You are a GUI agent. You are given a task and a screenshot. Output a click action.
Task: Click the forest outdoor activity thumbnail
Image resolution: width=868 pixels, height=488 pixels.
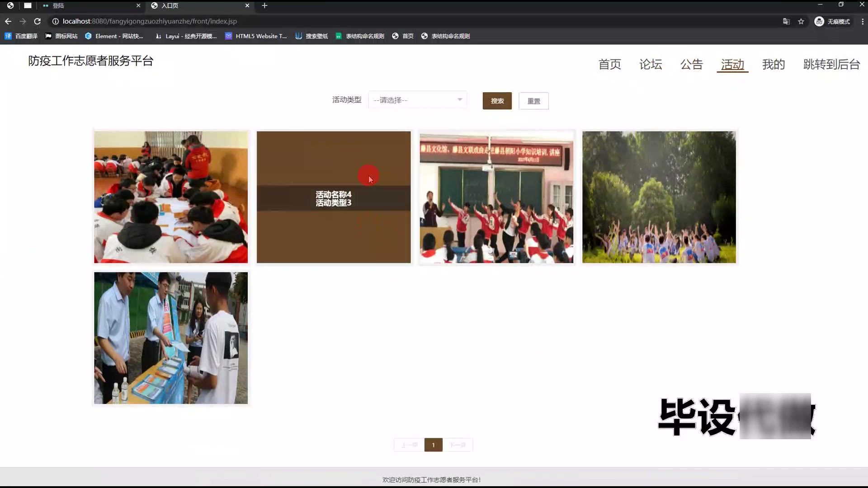click(x=659, y=197)
